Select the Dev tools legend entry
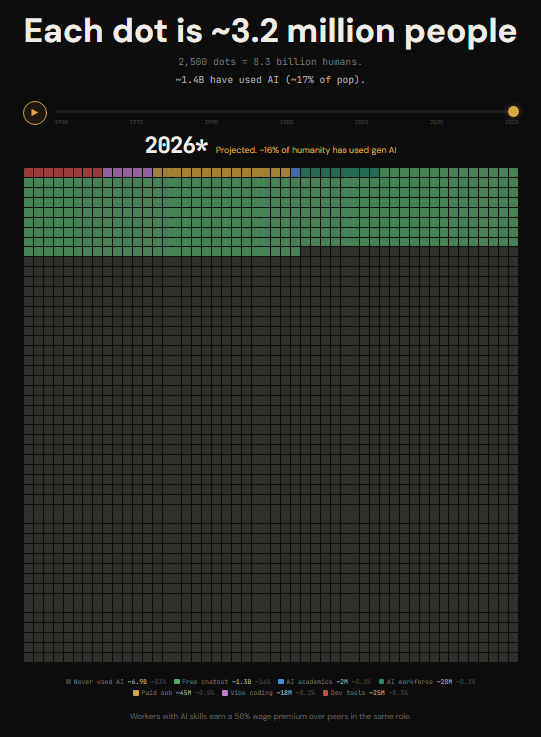The image size is (541, 737). [365, 693]
